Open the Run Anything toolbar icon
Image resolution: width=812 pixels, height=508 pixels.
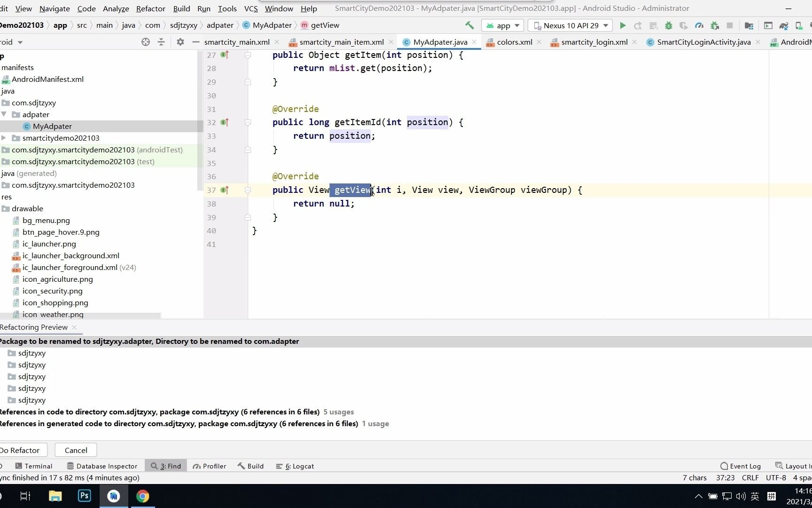[768, 25]
